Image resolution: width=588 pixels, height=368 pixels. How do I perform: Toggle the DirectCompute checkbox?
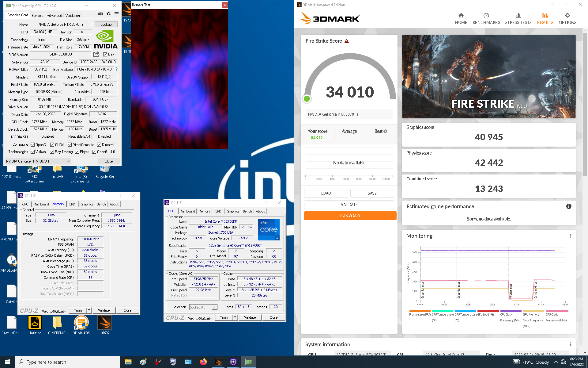tap(70, 145)
